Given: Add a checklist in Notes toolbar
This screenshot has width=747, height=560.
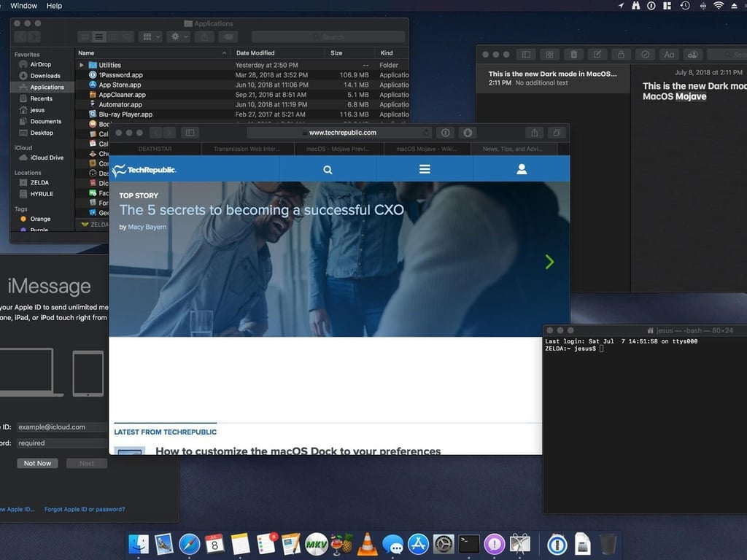Looking at the screenshot, I should coord(645,55).
